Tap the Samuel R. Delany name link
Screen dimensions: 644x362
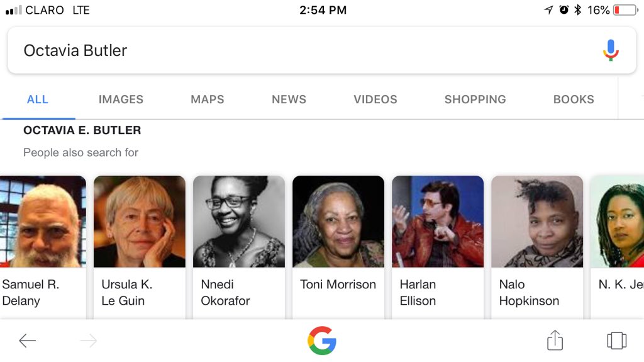(x=31, y=293)
